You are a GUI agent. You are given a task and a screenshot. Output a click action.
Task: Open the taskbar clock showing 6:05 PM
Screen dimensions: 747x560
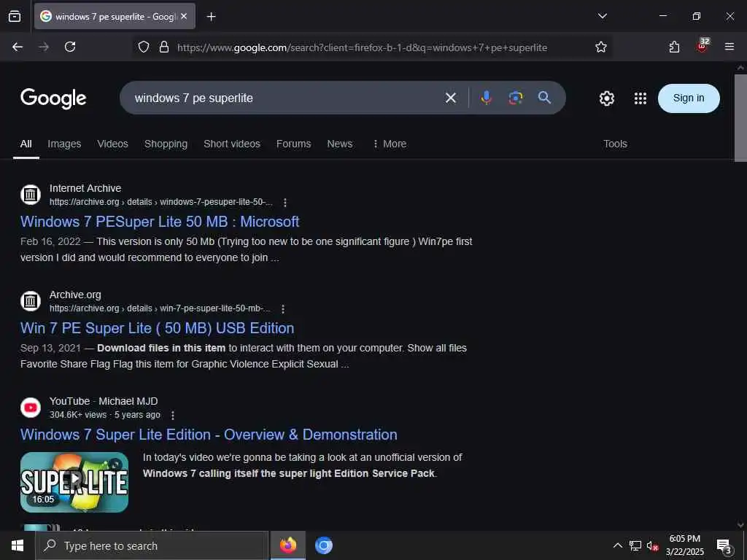pyautogui.click(x=684, y=545)
